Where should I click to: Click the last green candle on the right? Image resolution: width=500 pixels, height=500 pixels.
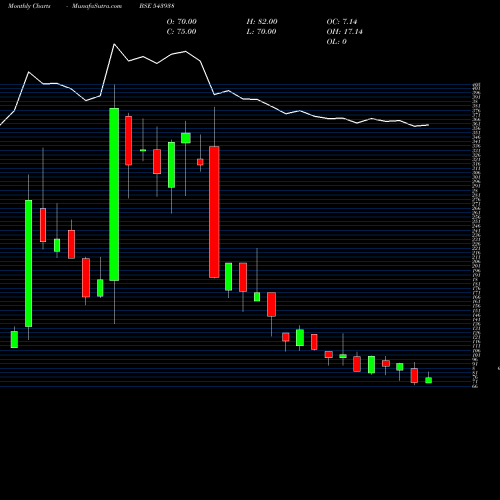click(x=428, y=380)
